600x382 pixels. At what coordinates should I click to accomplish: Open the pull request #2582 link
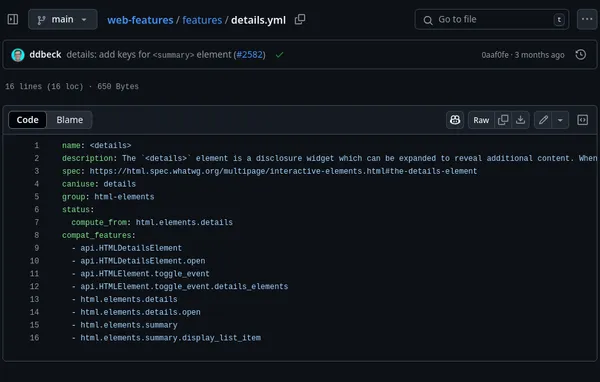tap(249, 55)
